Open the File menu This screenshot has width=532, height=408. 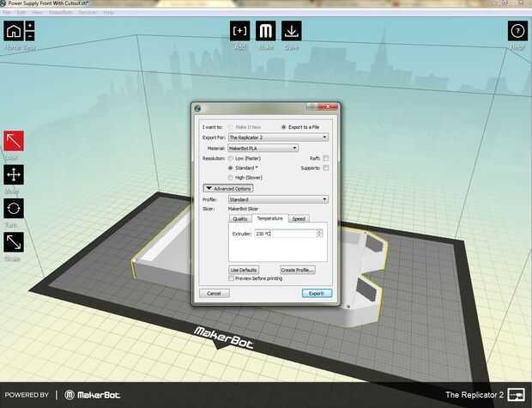pos(7,12)
